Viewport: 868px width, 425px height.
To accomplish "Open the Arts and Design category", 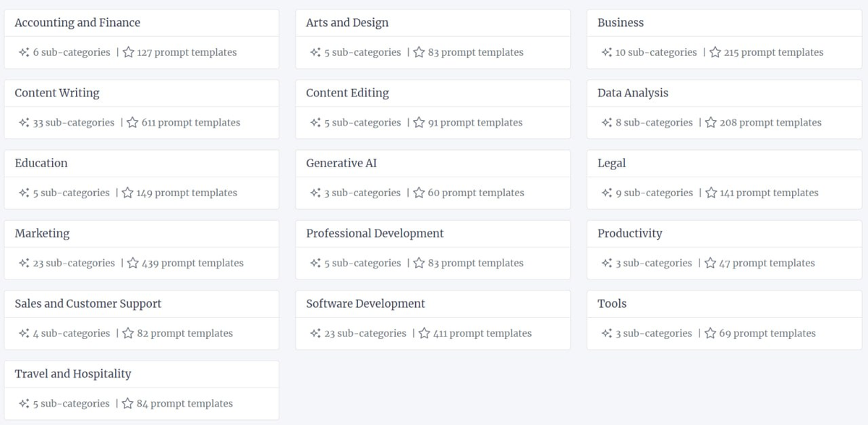I will click(x=347, y=22).
